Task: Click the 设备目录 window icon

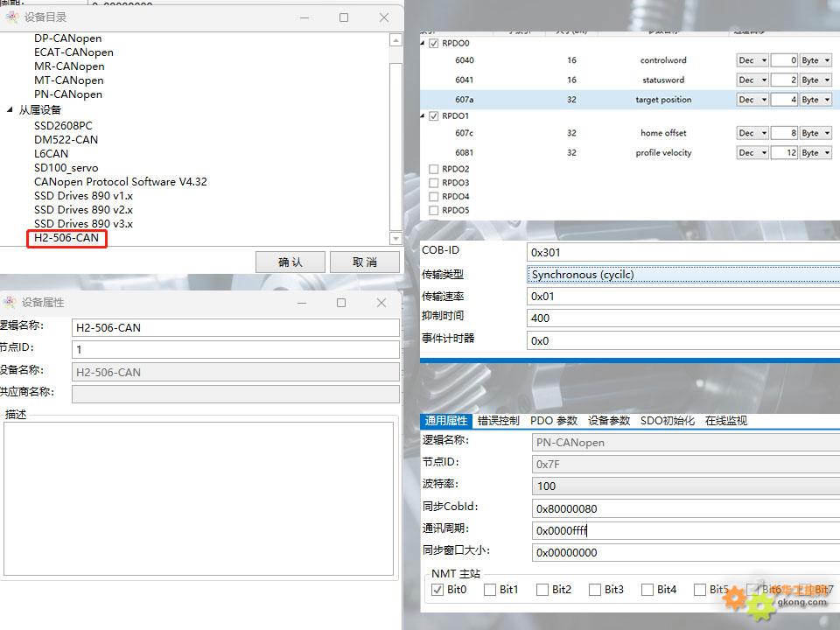Action: pos(11,17)
